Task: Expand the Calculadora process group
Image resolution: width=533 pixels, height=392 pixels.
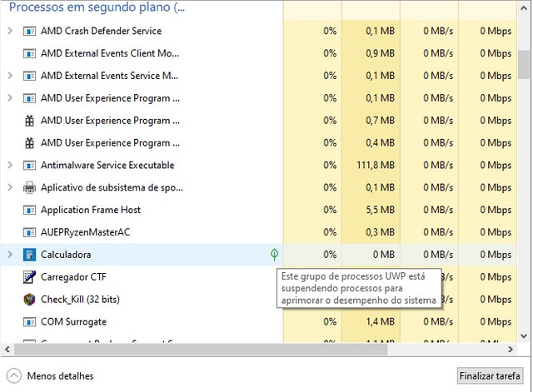Action: point(10,255)
